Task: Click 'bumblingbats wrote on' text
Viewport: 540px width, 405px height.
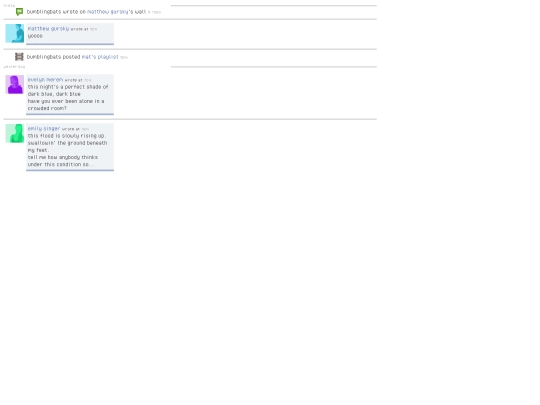Action: pyautogui.click(x=56, y=12)
